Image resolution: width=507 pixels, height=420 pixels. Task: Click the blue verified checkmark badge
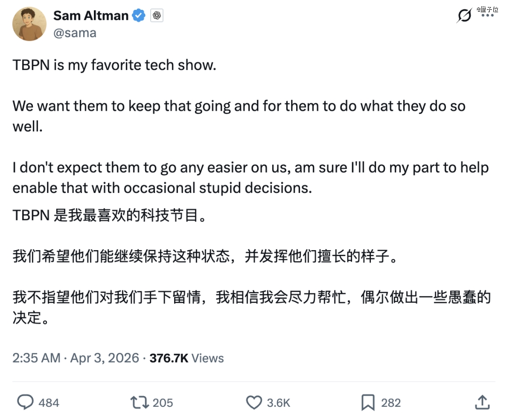click(x=138, y=15)
